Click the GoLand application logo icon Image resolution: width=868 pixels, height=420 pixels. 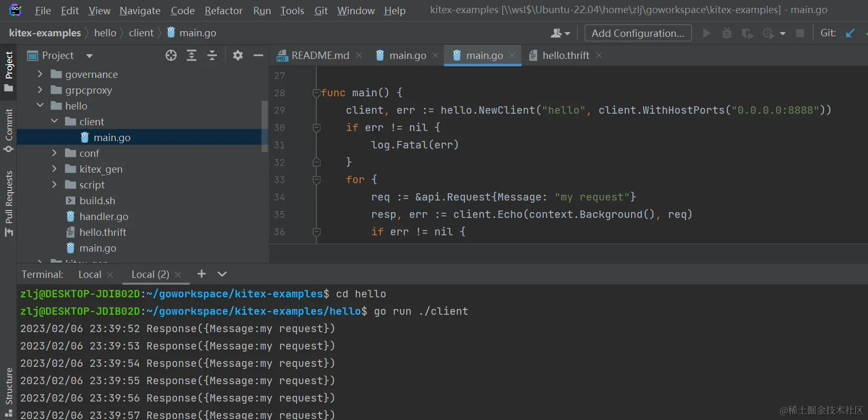[x=16, y=9]
